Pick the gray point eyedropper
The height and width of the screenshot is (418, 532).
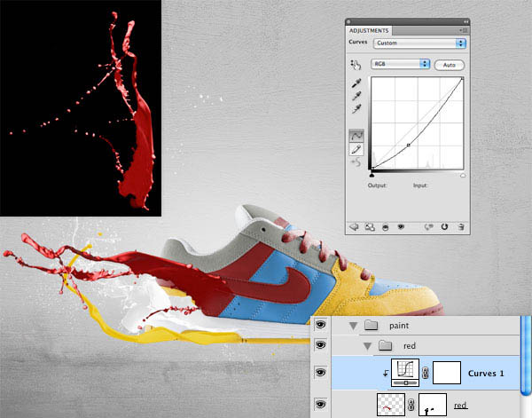pyautogui.click(x=356, y=96)
